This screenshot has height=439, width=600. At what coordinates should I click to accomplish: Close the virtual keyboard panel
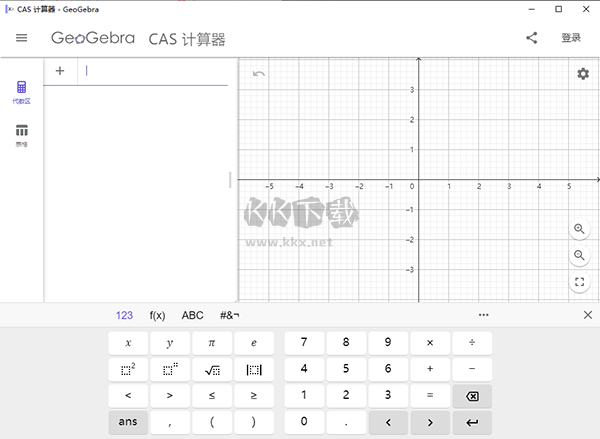pyautogui.click(x=587, y=315)
